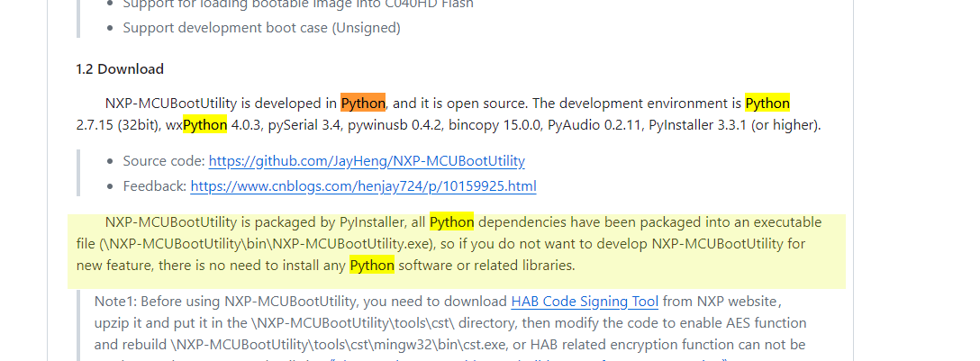Open the cnblogs feedback link
980x361 pixels.
363,186
